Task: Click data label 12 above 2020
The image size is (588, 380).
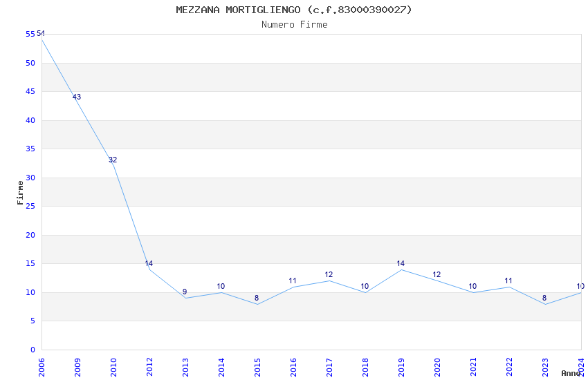Action: click(x=437, y=274)
